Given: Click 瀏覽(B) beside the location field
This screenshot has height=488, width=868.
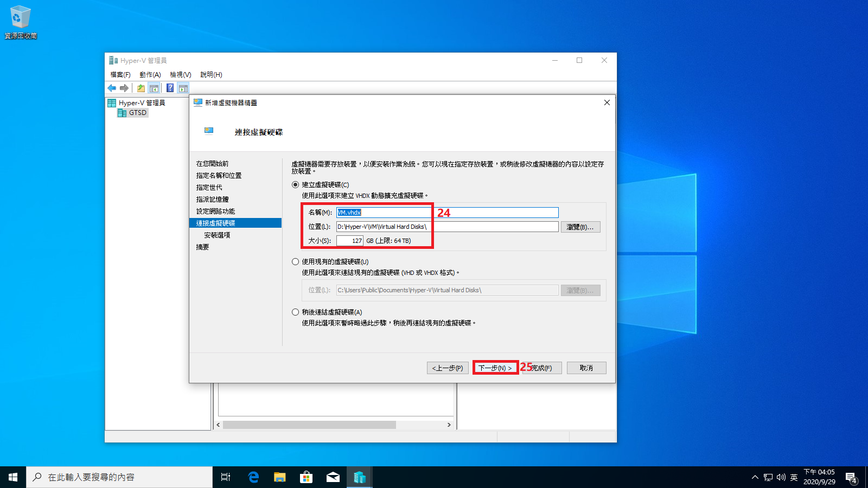Looking at the screenshot, I should pos(580,227).
